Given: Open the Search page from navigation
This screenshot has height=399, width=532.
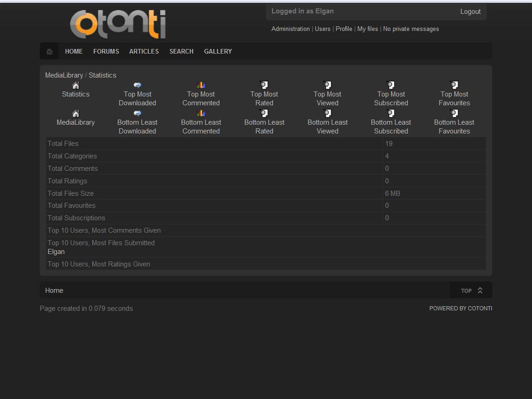Looking at the screenshot, I should tap(181, 51).
